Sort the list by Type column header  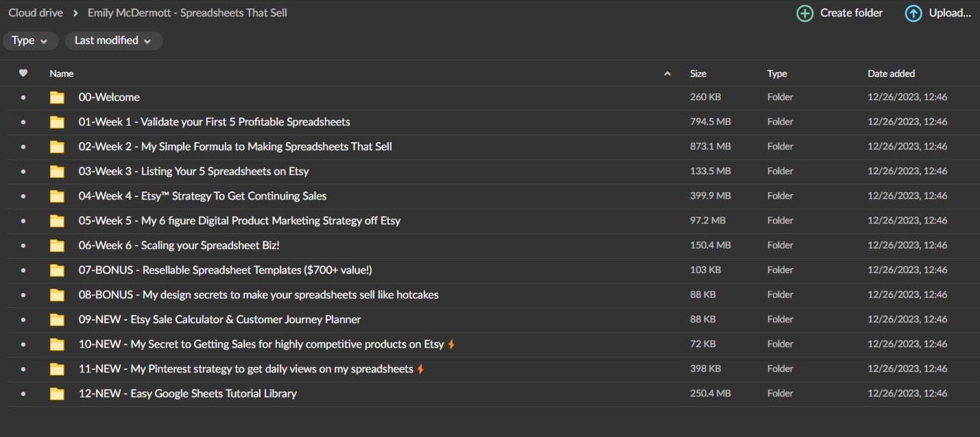[777, 73]
